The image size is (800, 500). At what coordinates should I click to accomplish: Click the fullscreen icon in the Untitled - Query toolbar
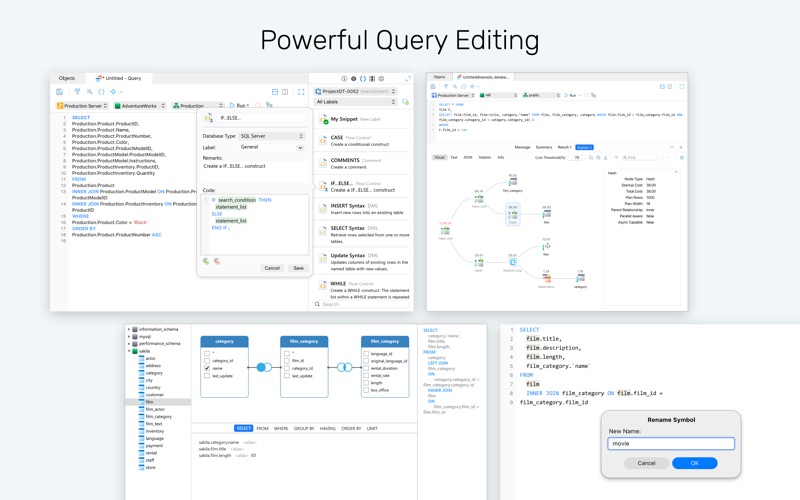tap(301, 92)
